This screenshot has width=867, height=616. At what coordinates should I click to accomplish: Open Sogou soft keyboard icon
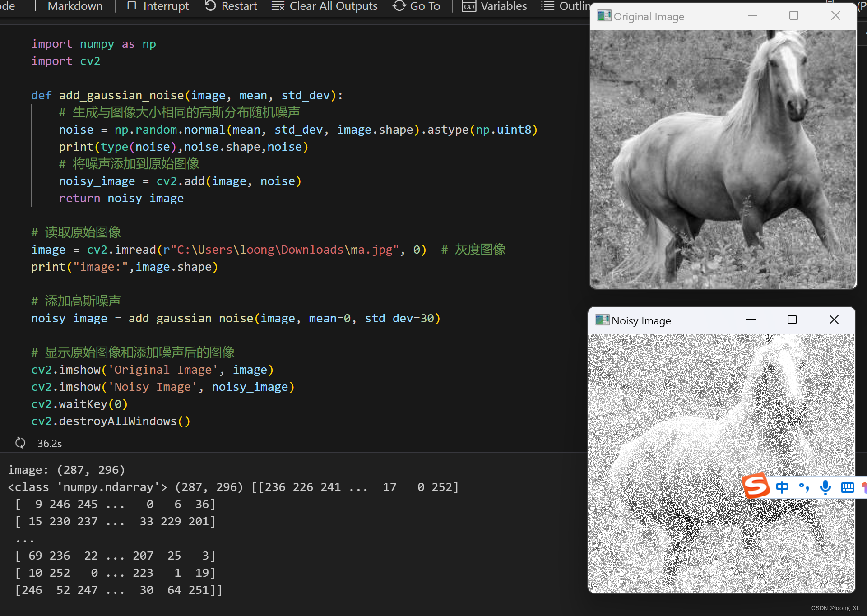coord(847,487)
